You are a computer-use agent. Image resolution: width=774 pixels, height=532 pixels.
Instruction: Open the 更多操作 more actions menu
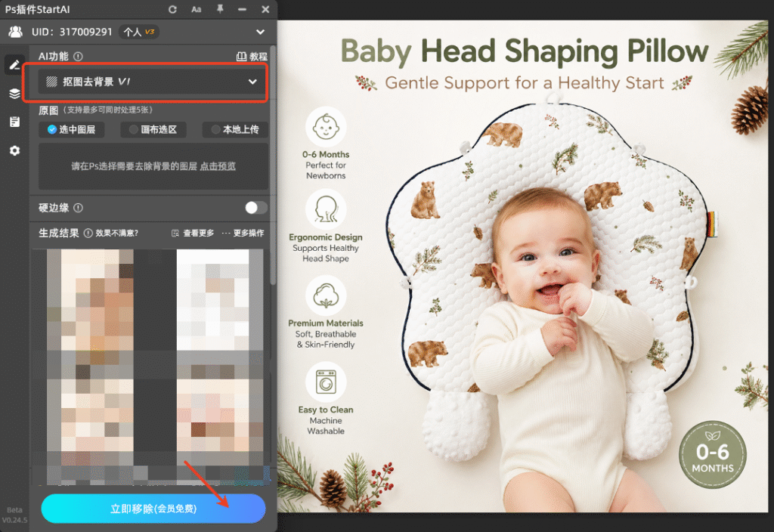[x=243, y=233]
